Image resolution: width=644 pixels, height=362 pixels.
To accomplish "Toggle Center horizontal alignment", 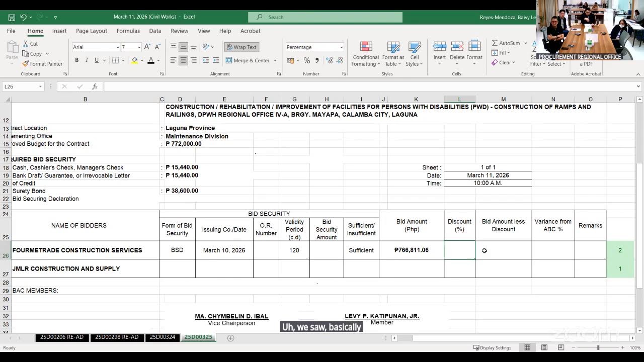I will [184, 60].
